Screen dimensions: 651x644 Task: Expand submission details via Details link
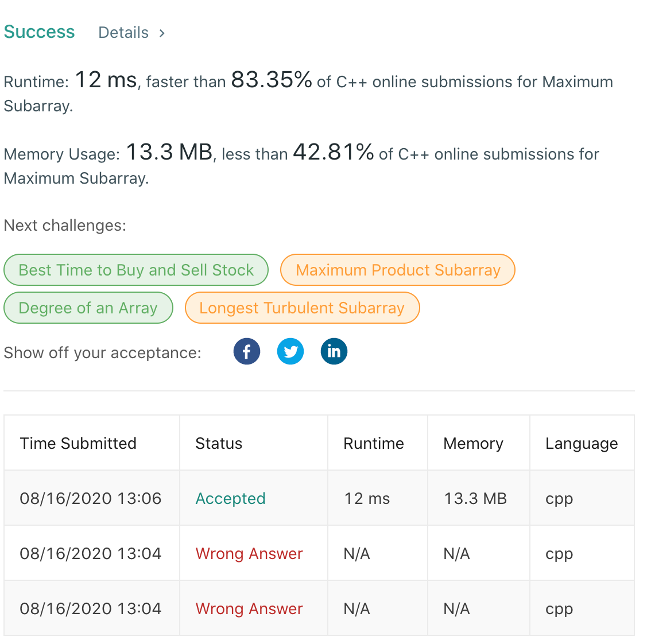(123, 33)
